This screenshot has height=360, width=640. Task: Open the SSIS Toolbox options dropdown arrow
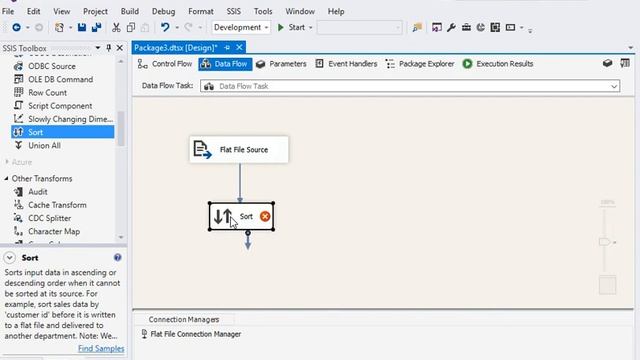98,48
